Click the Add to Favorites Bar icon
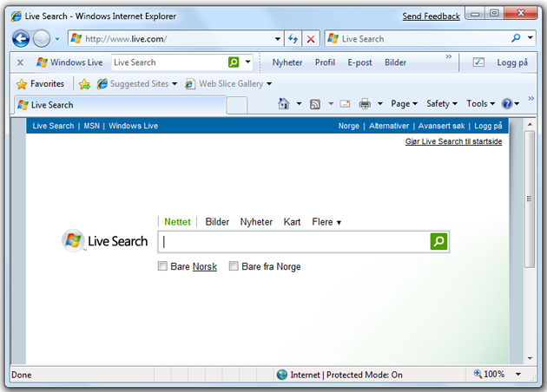Viewport: 547px width, 392px height. coord(84,83)
